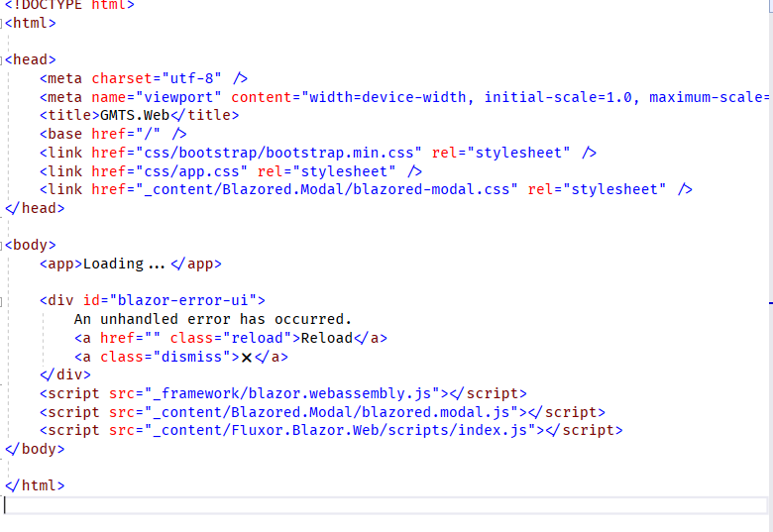Click the css/bootstrap/bootstrap.min.css path
The width and height of the screenshot is (773, 532).
[x=278, y=153]
